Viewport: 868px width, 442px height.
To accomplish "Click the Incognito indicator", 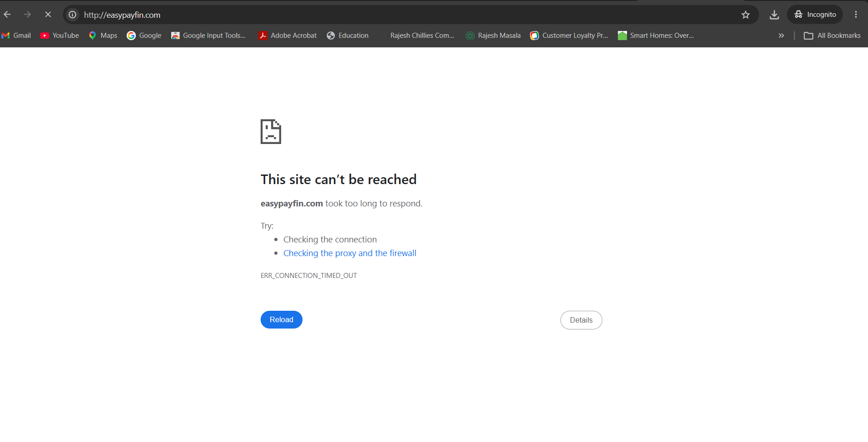I will point(815,15).
